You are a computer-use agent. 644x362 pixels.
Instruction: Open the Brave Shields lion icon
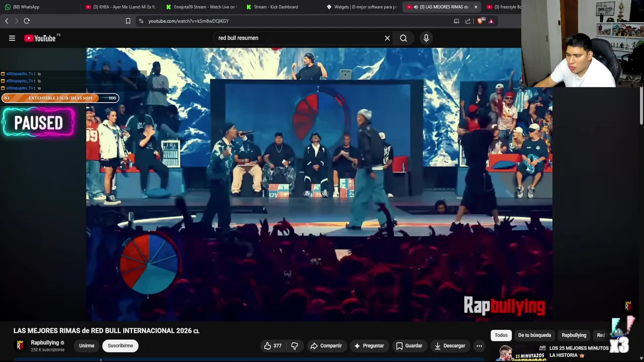[x=480, y=21]
